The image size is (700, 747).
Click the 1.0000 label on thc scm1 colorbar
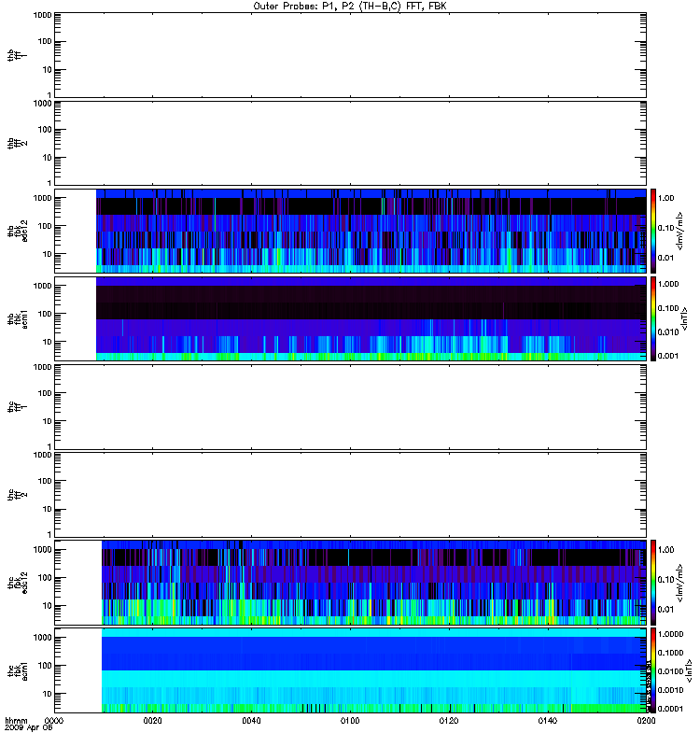pyautogui.click(x=670, y=634)
